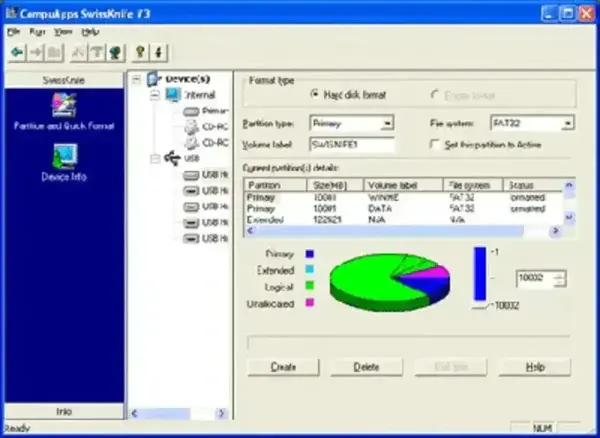Collapse the Internal devices tree node
The height and width of the screenshot is (438, 600).
pyautogui.click(x=153, y=95)
